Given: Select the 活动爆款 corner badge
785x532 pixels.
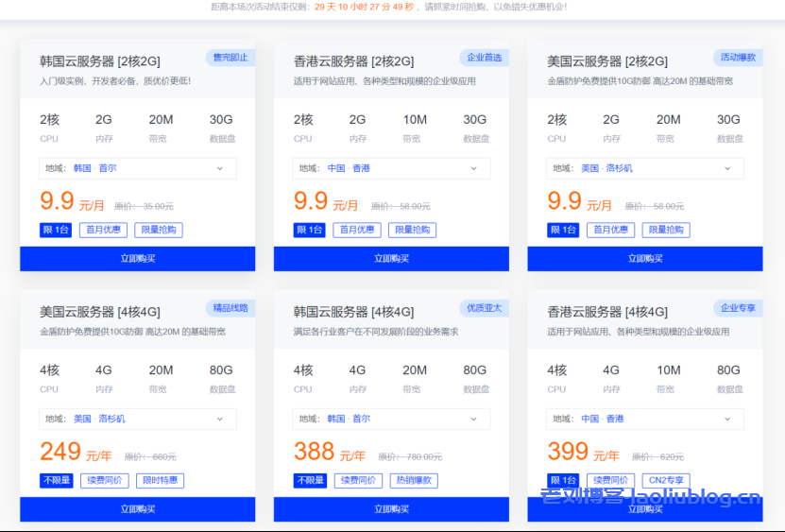Looking at the screenshot, I should 738,58.
